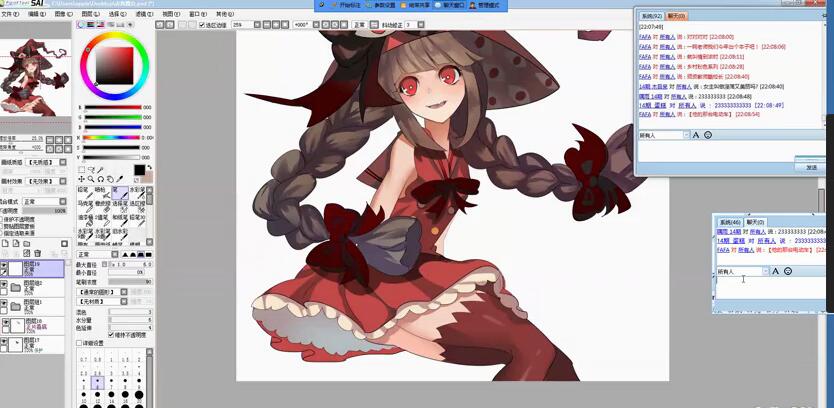Open the 图层 layer menu

[90, 14]
